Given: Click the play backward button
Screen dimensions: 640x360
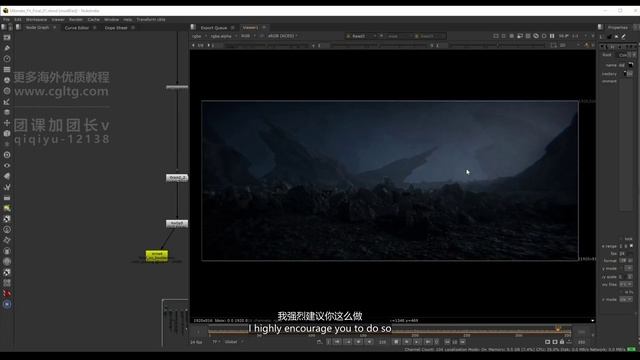Looking at the screenshot, I should pos(369,342).
